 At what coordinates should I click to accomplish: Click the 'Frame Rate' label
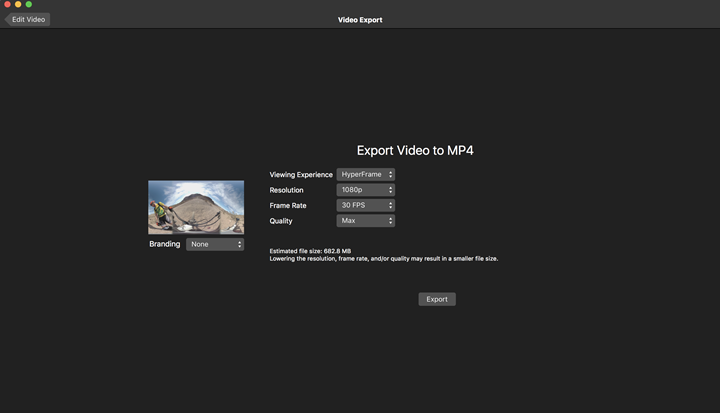(288, 205)
